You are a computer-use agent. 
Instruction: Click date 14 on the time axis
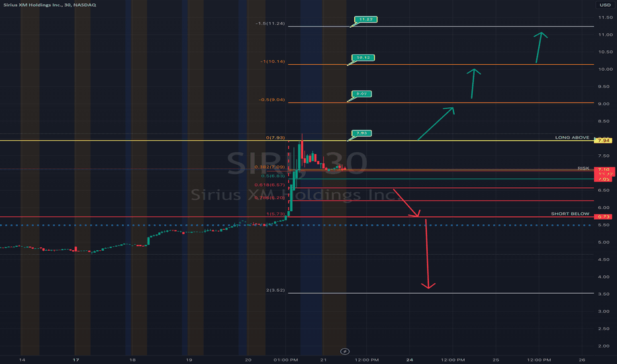click(x=22, y=359)
